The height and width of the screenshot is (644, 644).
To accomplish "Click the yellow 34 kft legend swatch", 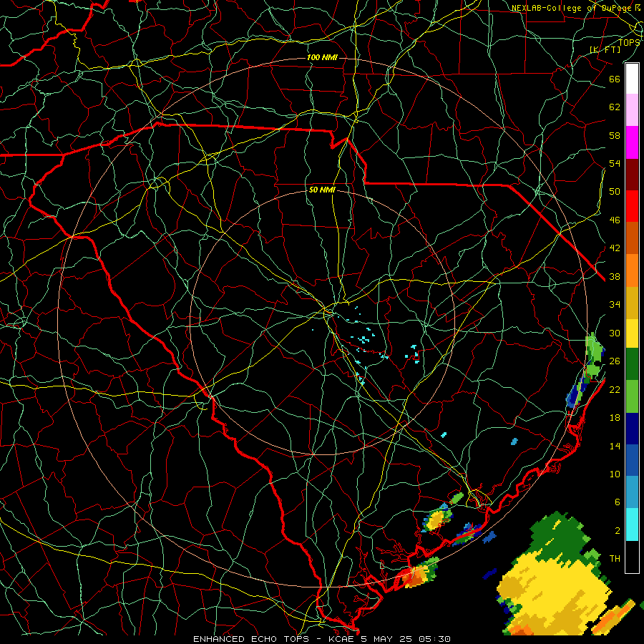I will pyautogui.click(x=632, y=333).
